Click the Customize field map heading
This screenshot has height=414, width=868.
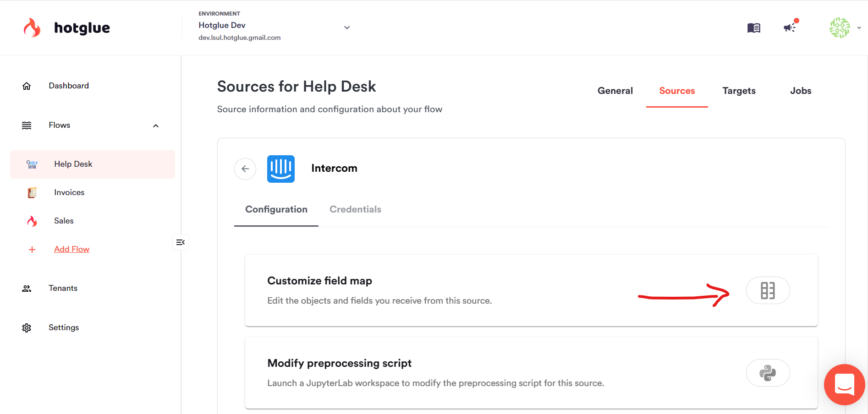(x=319, y=281)
